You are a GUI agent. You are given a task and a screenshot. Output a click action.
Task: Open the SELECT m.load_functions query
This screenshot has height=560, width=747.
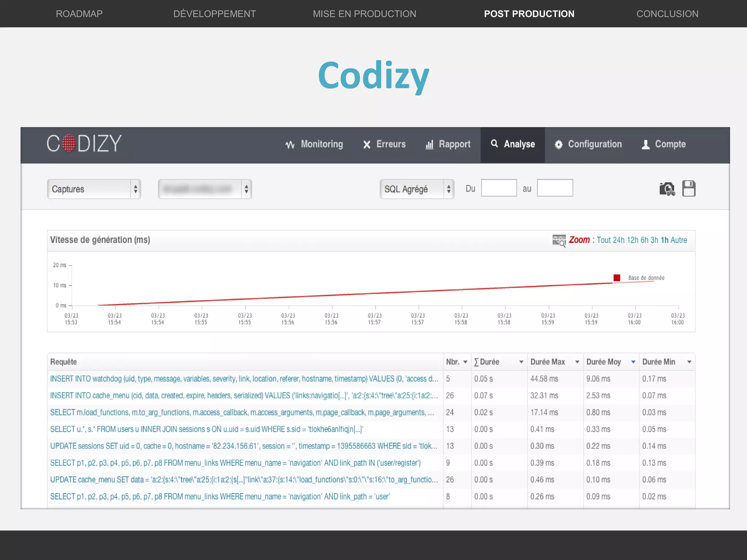[x=242, y=412]
